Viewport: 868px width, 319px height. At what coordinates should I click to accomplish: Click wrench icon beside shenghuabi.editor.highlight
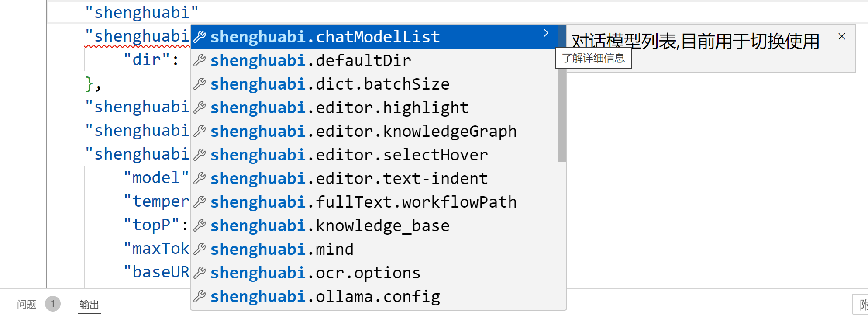(200, 107)
